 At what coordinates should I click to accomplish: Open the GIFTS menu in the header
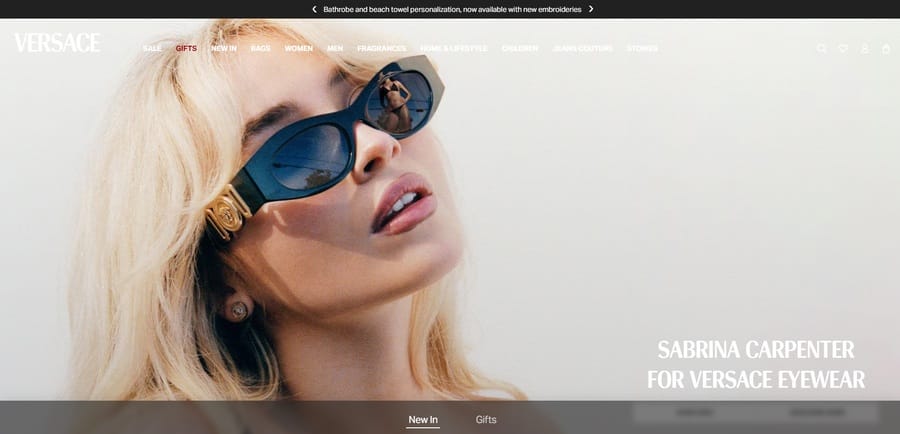186,49
